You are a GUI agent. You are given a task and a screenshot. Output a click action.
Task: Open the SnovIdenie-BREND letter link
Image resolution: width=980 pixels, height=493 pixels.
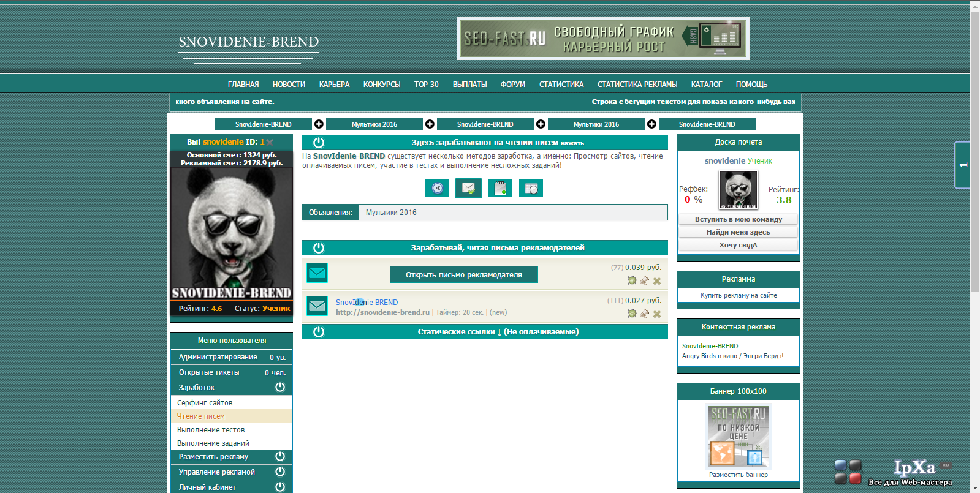click(x=367, y=302)
